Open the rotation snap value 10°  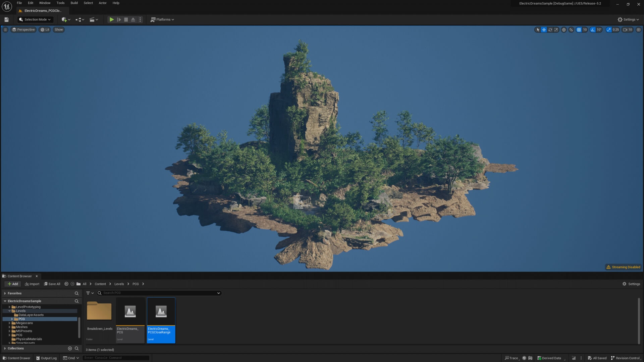click(x=599, y=29)
